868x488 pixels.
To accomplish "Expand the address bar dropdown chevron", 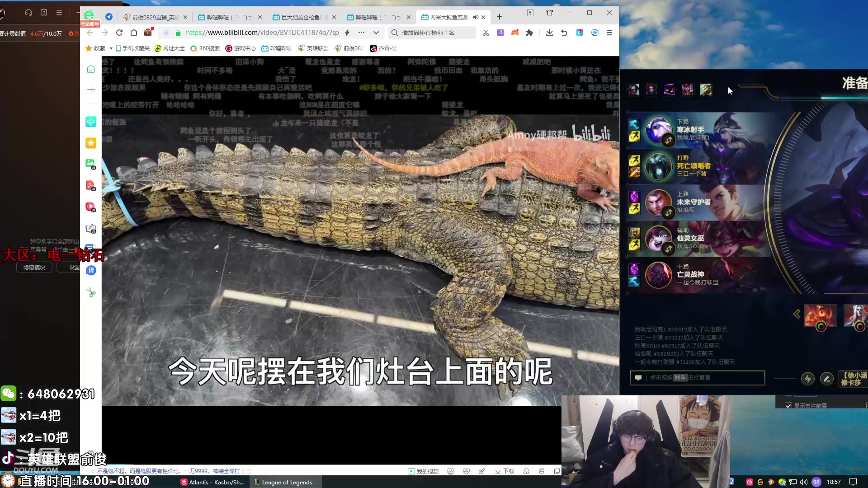I will [x=376, y=33].
